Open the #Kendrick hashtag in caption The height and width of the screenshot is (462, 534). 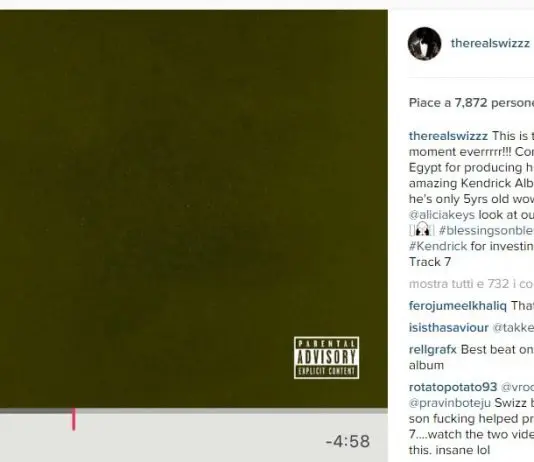pyautogui.click(x=438, y=246)
